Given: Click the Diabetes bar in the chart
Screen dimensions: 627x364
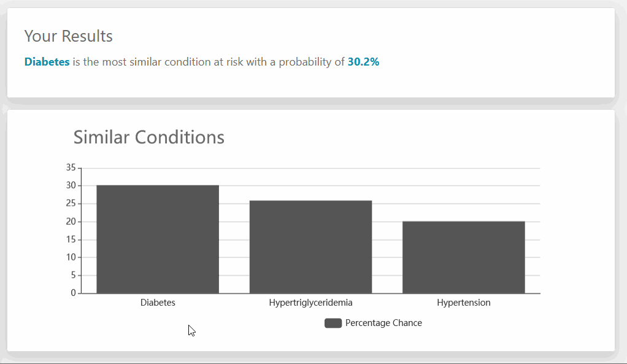Looking at the screenshot, I should pyautogui.click(x=158, y=239).
